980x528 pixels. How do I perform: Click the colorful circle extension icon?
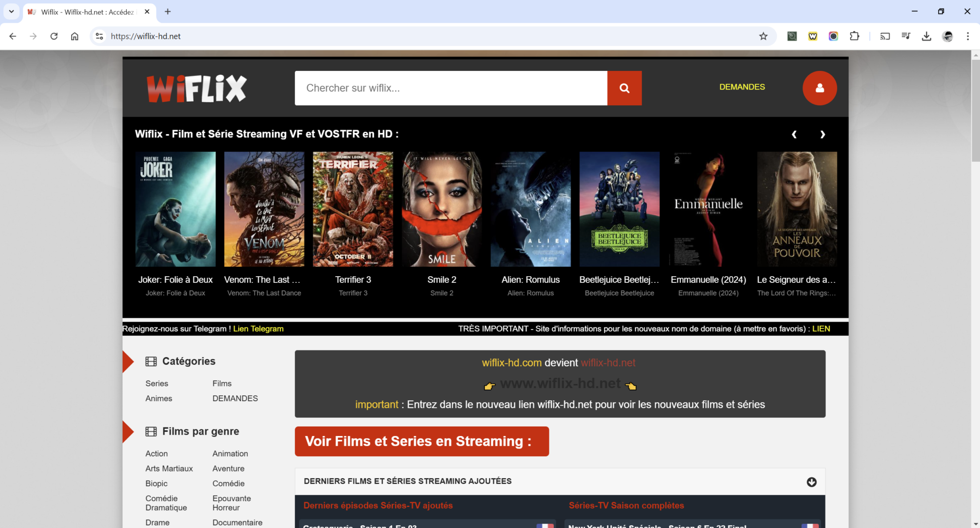coord(833,36)
